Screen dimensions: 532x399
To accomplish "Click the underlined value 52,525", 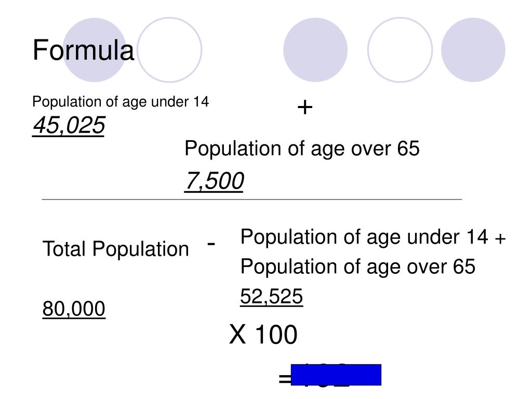I will click(x=271, y=297).
